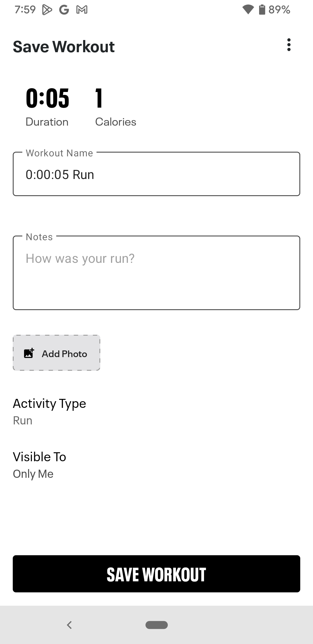Change the Visible To privacy setting
This screenshot has height=644, width=313.
[40, 457]
